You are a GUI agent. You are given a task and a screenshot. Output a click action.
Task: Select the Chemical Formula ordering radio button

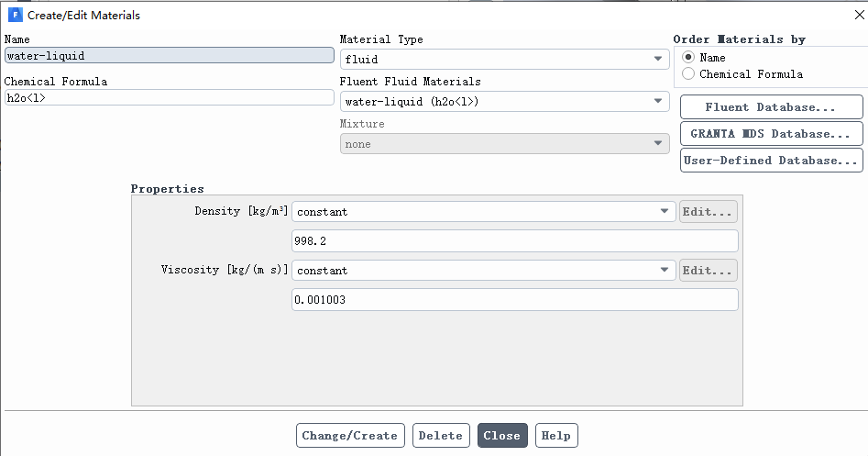(x=688, y=74)
